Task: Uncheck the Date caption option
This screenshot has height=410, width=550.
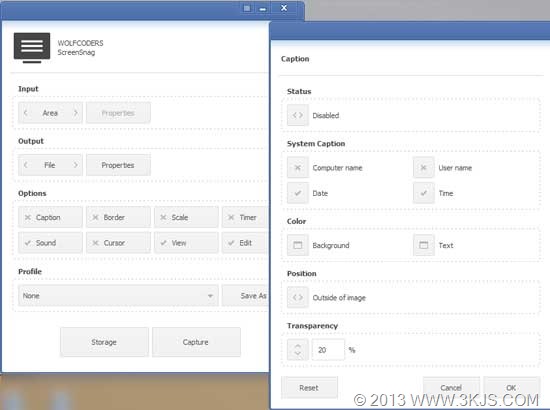Action: [298, 193]
